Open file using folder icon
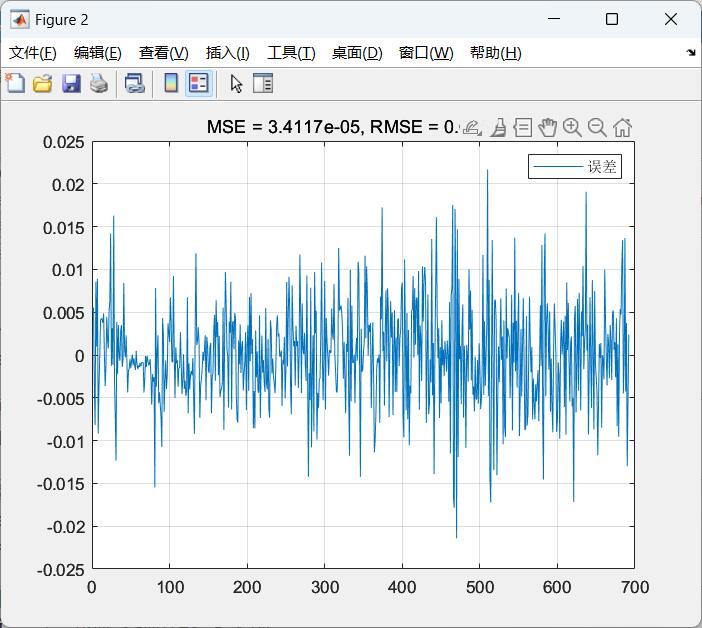Image resolution: width=702 pixels, height=628 pixels. 42,84
